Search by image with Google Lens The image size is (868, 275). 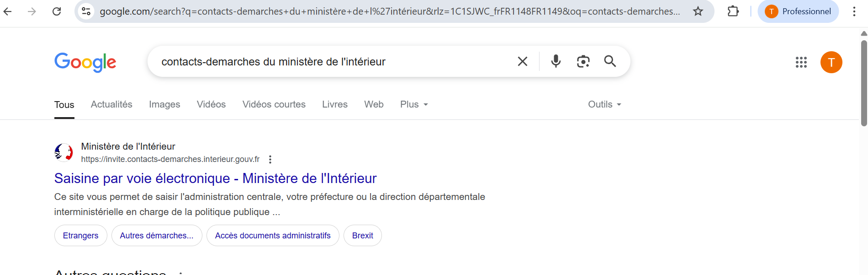coord(583,61)
